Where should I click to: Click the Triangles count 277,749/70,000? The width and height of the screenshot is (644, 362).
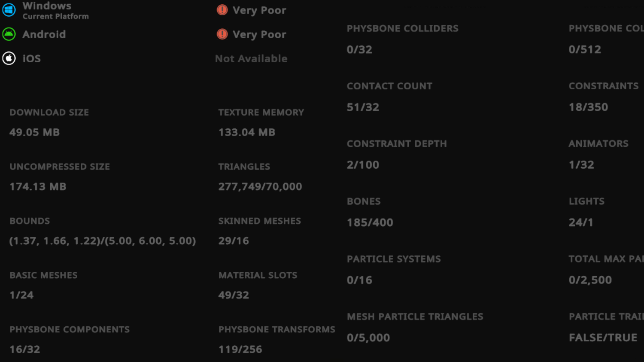point(260,186)
